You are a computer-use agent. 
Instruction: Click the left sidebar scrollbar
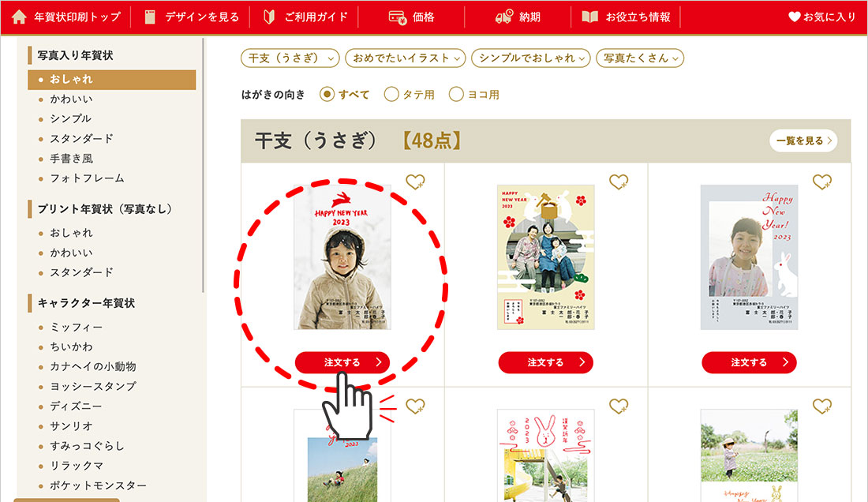[203, 165]
